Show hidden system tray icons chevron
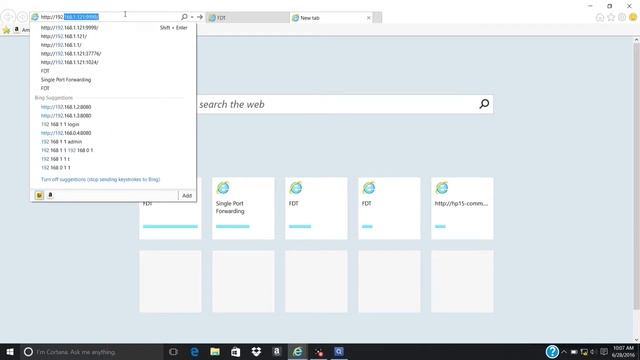 [564, 352]
